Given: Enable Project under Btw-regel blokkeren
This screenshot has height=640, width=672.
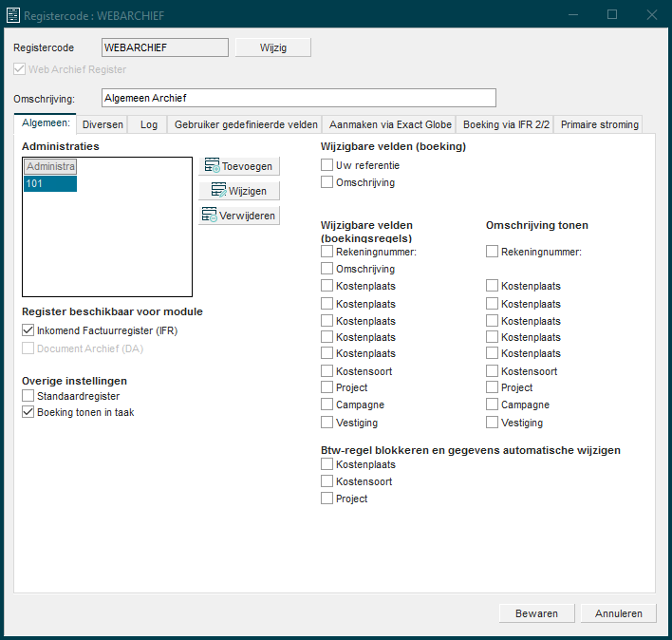Looking at the screenshot, I should [327, 499].
